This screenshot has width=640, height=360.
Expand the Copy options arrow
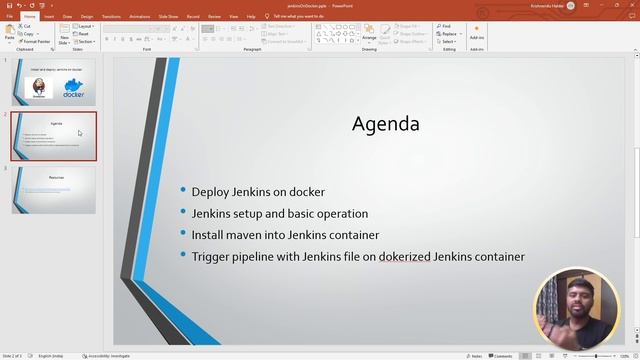pyautogui.click(x=38, y=34)
